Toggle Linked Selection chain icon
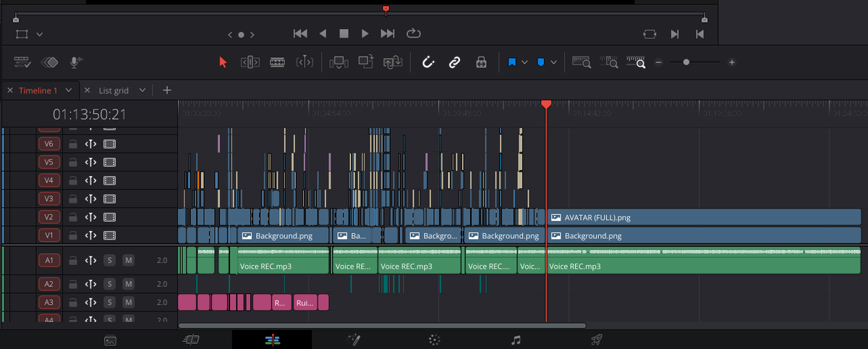 tap(454, 63)
